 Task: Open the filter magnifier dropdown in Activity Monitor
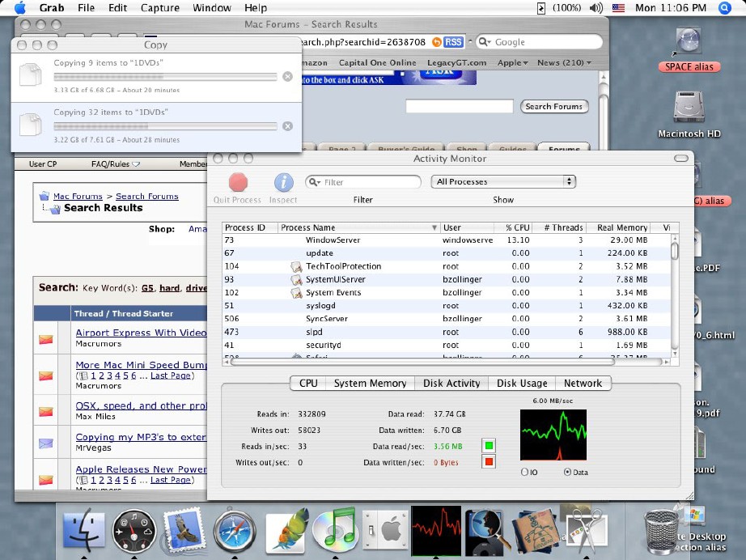coord(315,182)
